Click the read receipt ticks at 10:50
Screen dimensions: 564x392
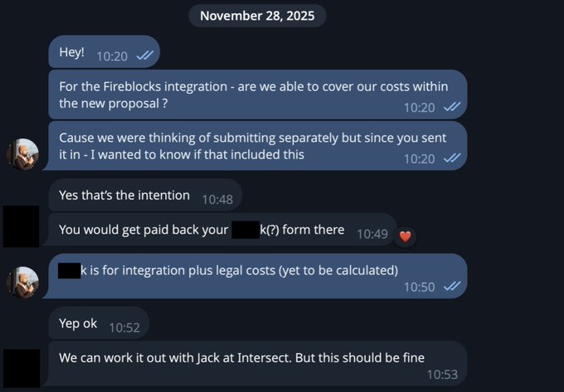click(x=452, y=286)
